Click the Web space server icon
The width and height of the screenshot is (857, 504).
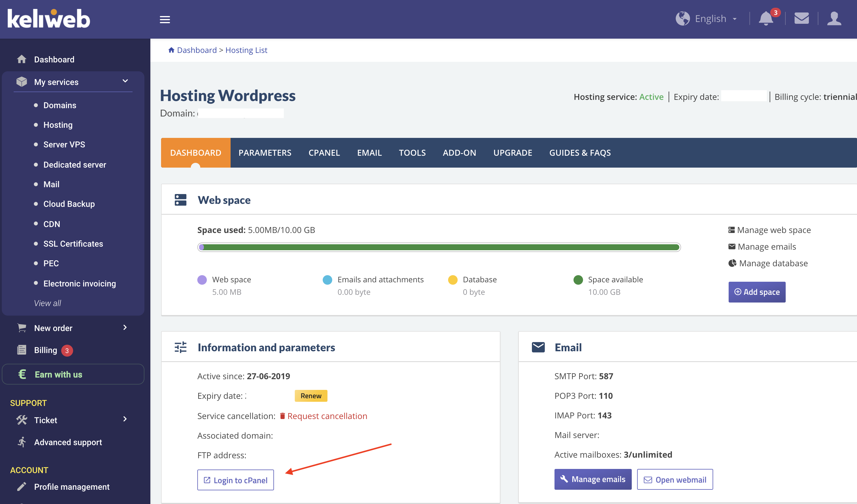coord(181,200)
